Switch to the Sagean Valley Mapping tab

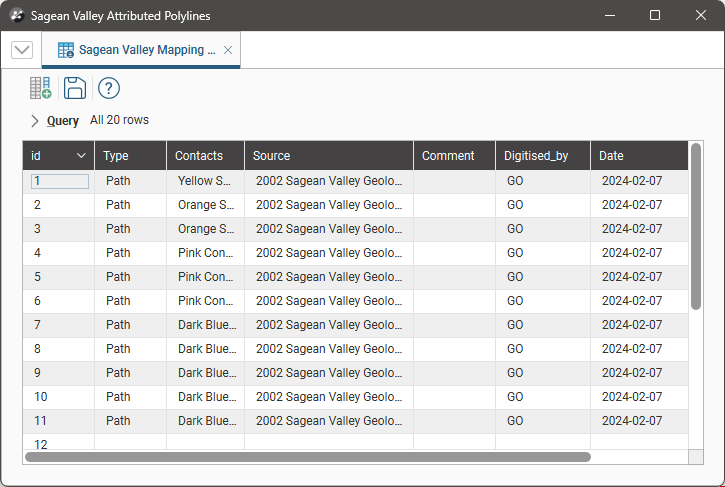[x=146, y=50]
